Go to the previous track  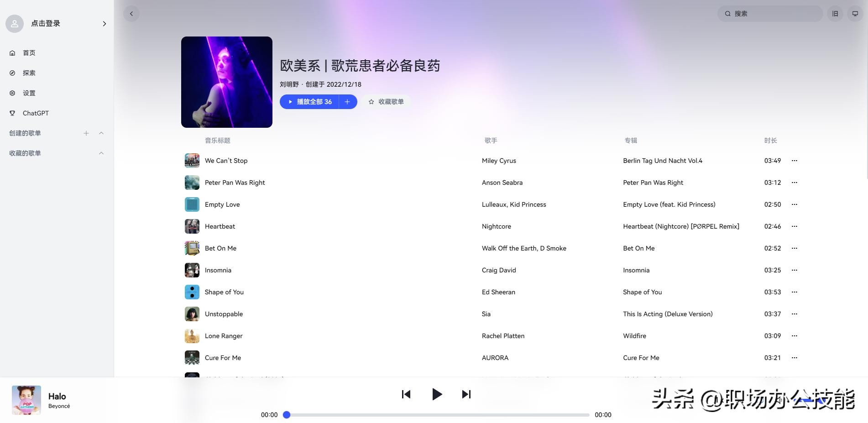pyautogui.click(x=406, y=394)
